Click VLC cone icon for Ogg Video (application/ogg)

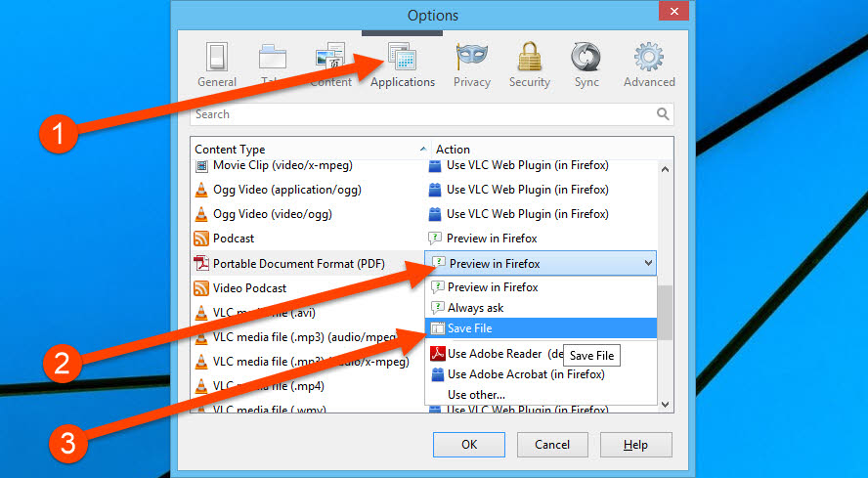click(201, 190)
